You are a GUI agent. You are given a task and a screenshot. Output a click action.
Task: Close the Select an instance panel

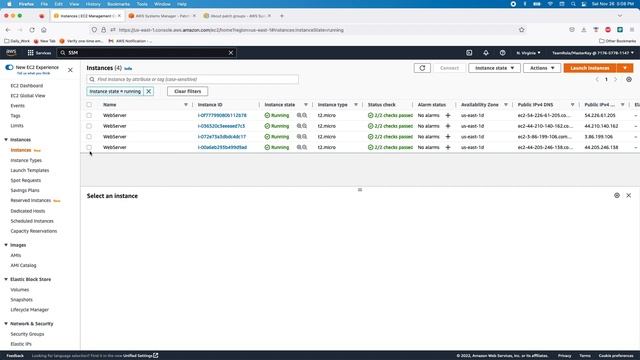coord(629,196)
